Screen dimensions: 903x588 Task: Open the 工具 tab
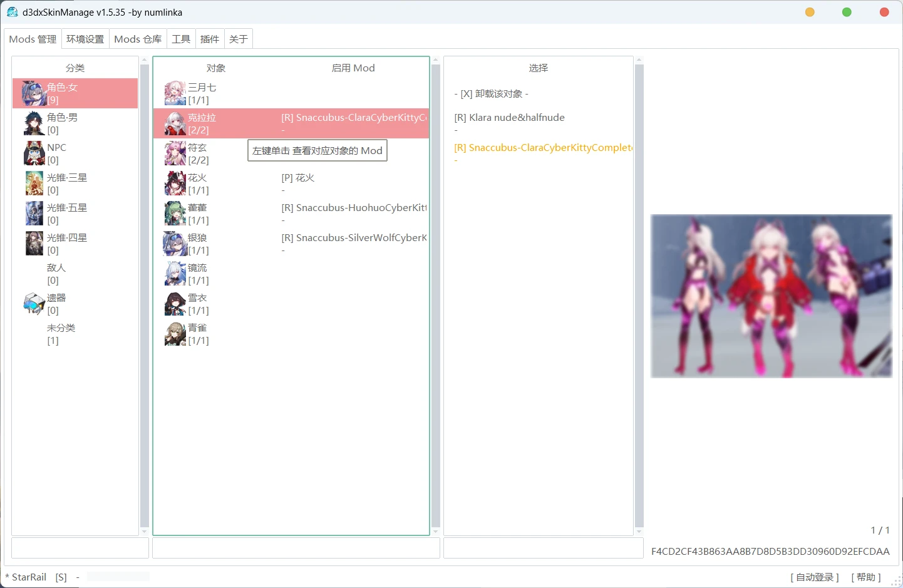coord(181,39)
